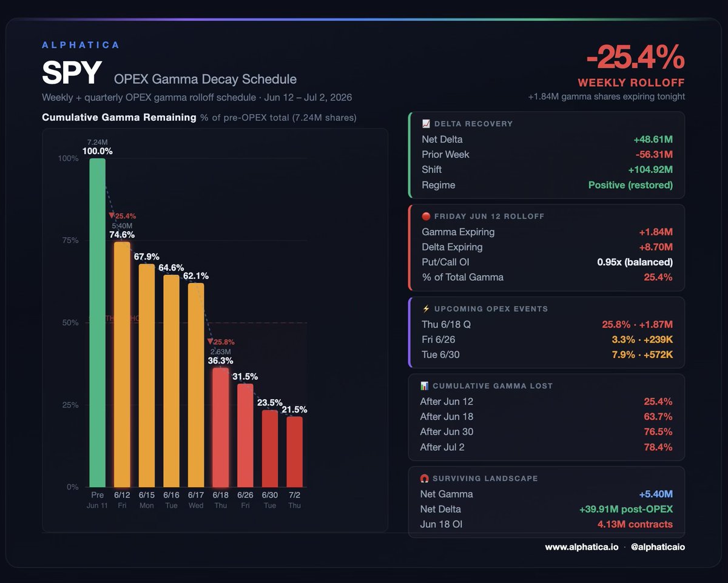Click the Shift +104.92M value

pyautogui.click(x=650, y=169)
